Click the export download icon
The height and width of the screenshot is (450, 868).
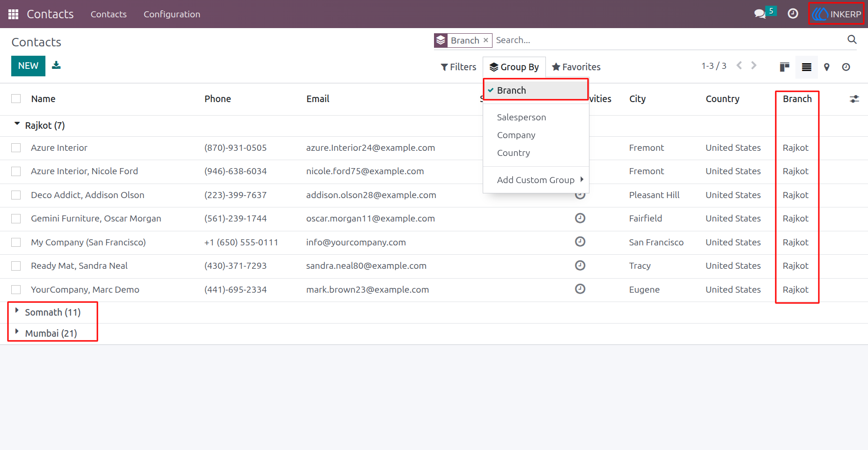point(56,65)
